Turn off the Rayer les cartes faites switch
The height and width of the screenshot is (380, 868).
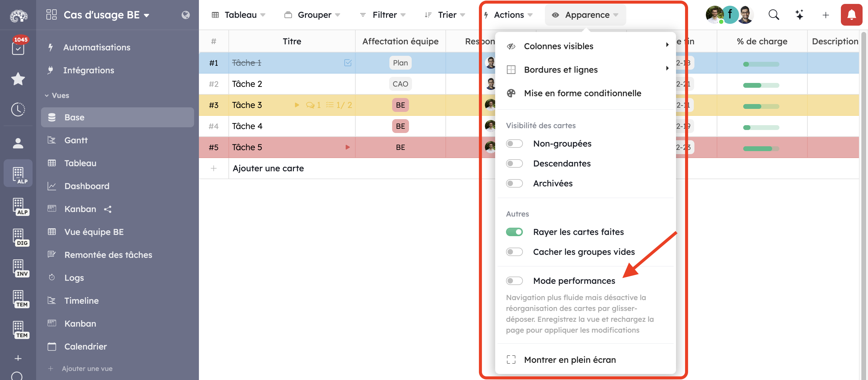[514, 232]
